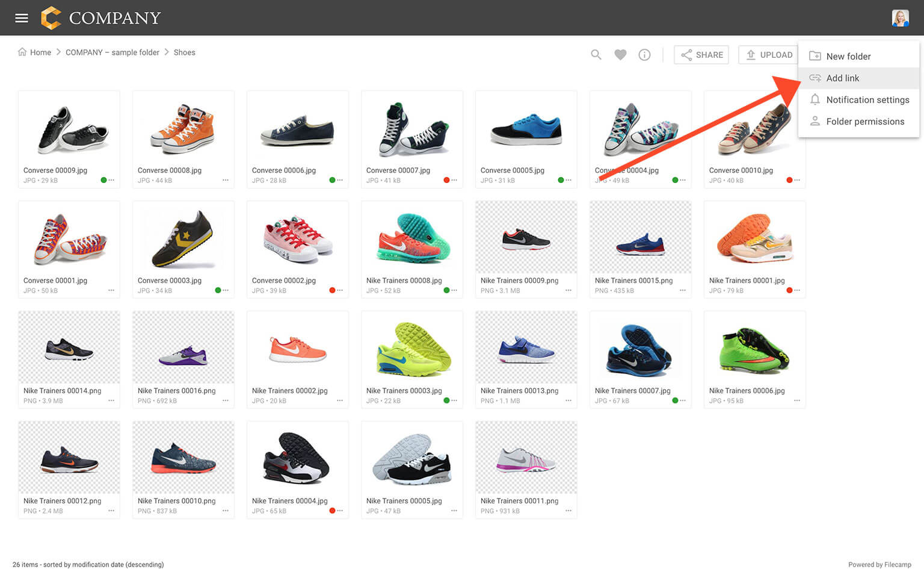Open options for Converse 00003.jpg
The width and height of the screenshot is (924, 578).
click(x=226, y=290)
